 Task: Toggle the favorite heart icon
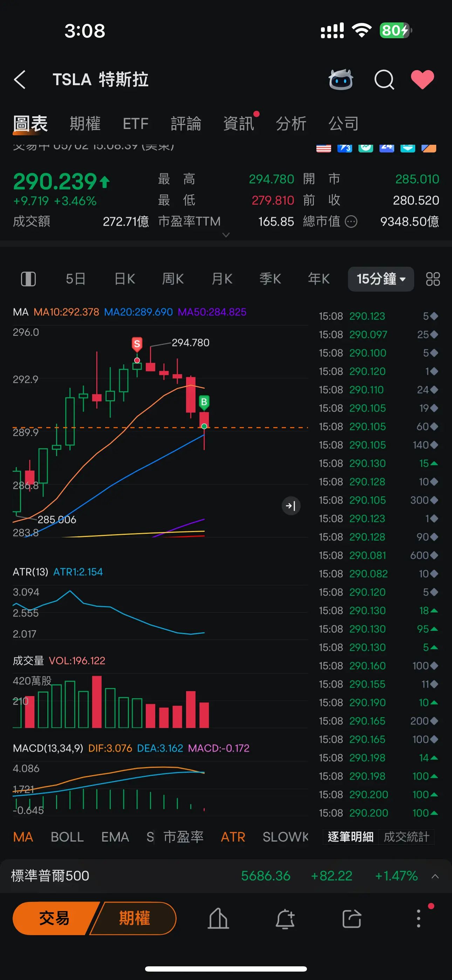pos(422,80)
